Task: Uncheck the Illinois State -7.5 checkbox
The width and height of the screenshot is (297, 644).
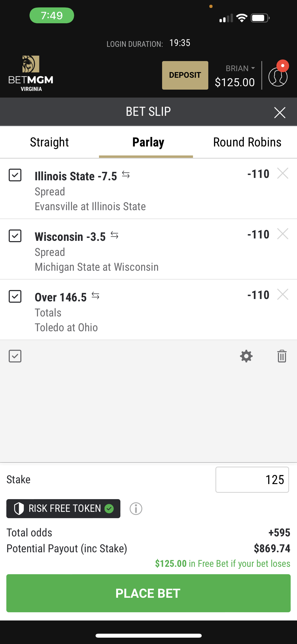Action: [x=15, y=175]
